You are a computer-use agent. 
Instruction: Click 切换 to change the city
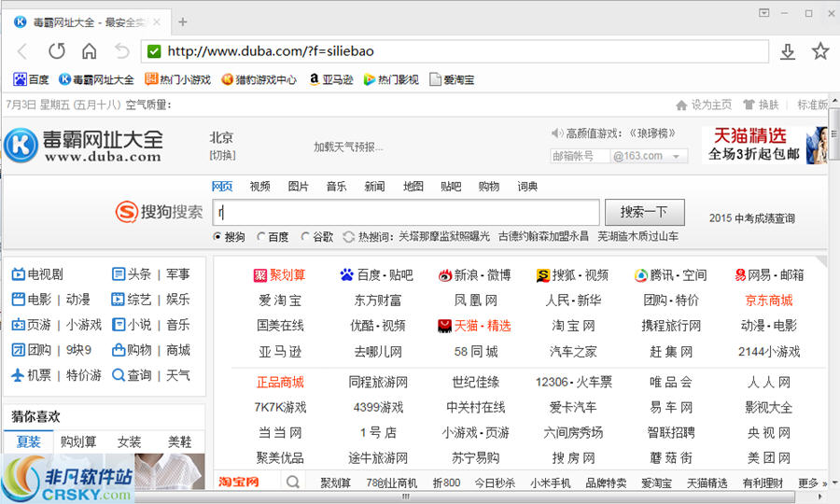tap(222, 155)
